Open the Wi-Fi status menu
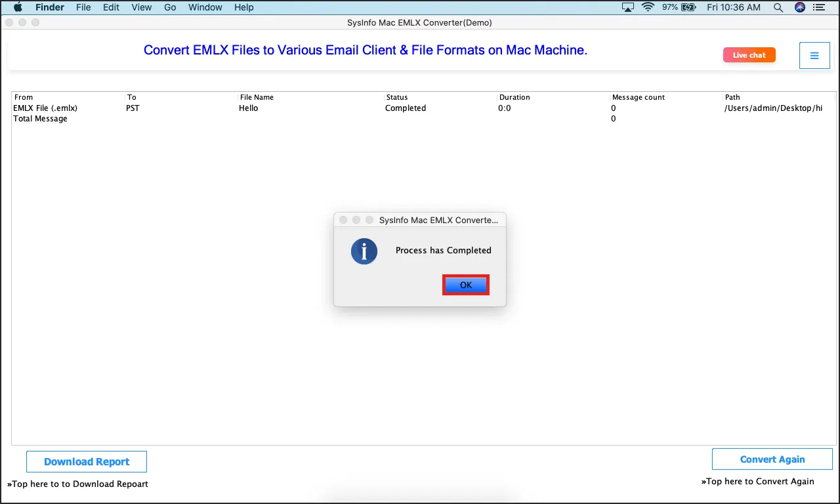The image size is (840, 504). [x=648, y=7]
